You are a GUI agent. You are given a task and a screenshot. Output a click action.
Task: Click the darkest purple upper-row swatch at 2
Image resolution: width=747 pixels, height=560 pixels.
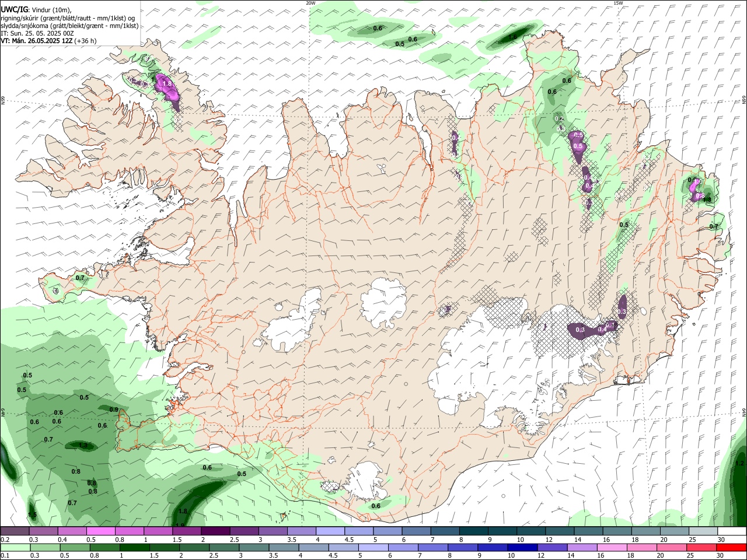tap(215, 531)
